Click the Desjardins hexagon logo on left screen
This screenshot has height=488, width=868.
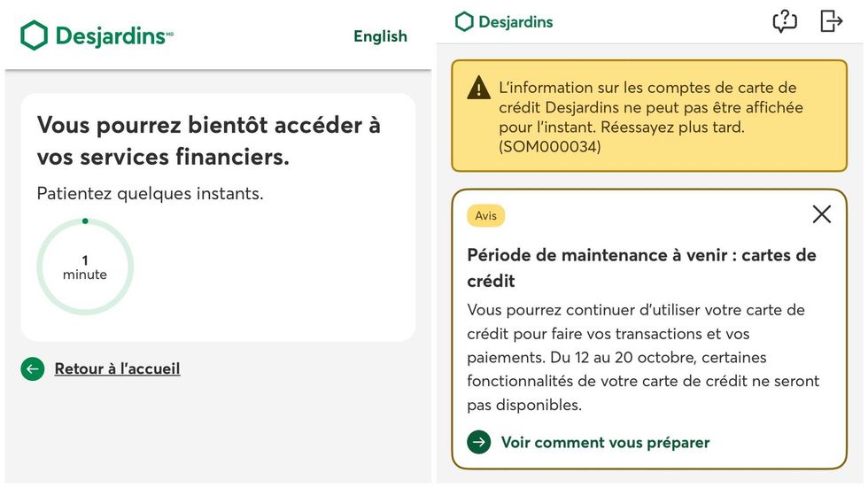point(34,35)
